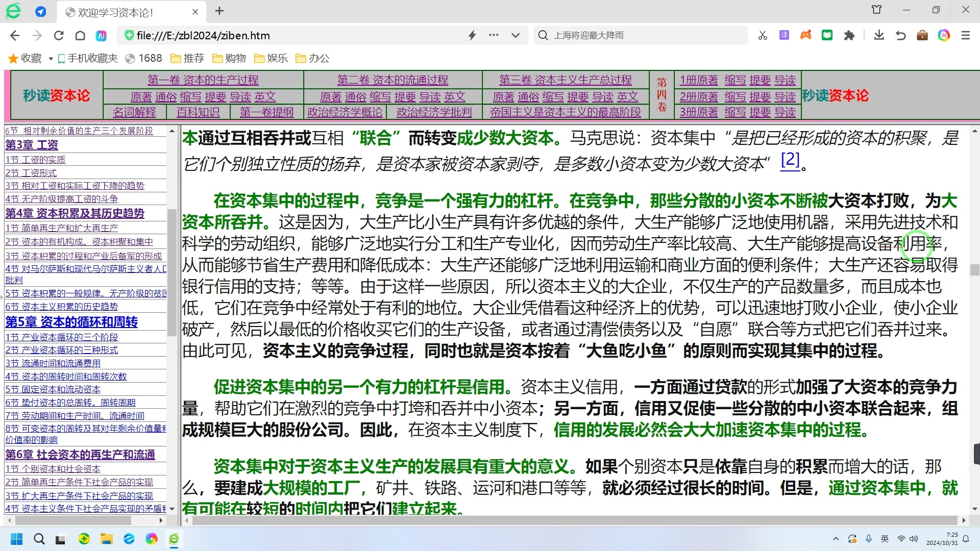The height and width of the screenshot is (551, 980).
Task: Open the notification bell icon
Action: 966,539
